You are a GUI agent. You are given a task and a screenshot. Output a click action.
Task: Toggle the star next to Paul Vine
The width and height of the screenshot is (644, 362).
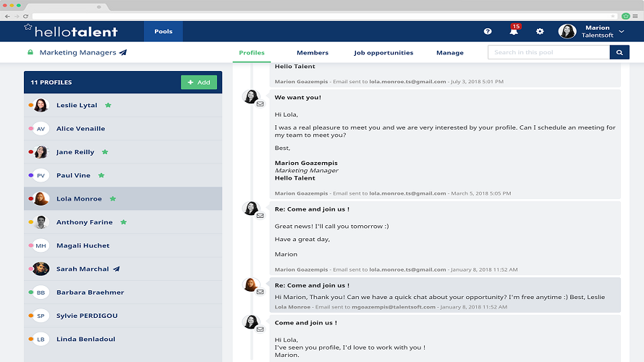click(101, 175)
